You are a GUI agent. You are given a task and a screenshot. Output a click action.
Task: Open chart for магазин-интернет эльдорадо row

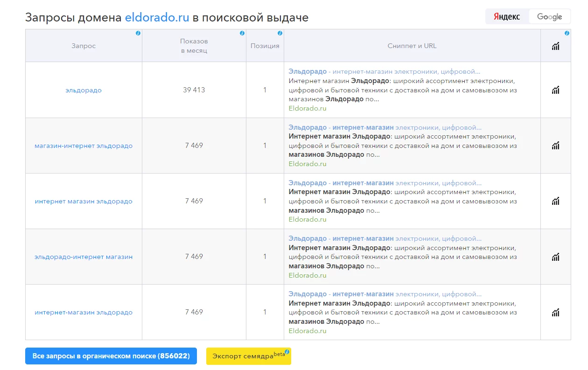555,146
